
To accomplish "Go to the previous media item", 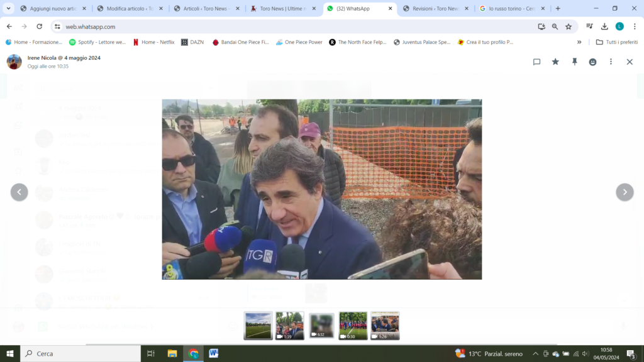I will tap(19, 192).
